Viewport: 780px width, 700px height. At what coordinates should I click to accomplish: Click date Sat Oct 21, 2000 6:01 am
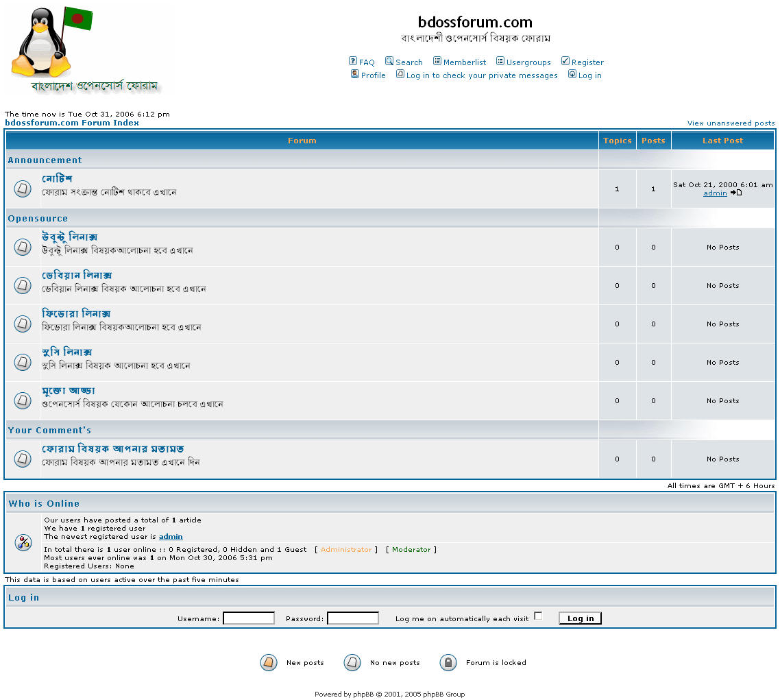723,184
